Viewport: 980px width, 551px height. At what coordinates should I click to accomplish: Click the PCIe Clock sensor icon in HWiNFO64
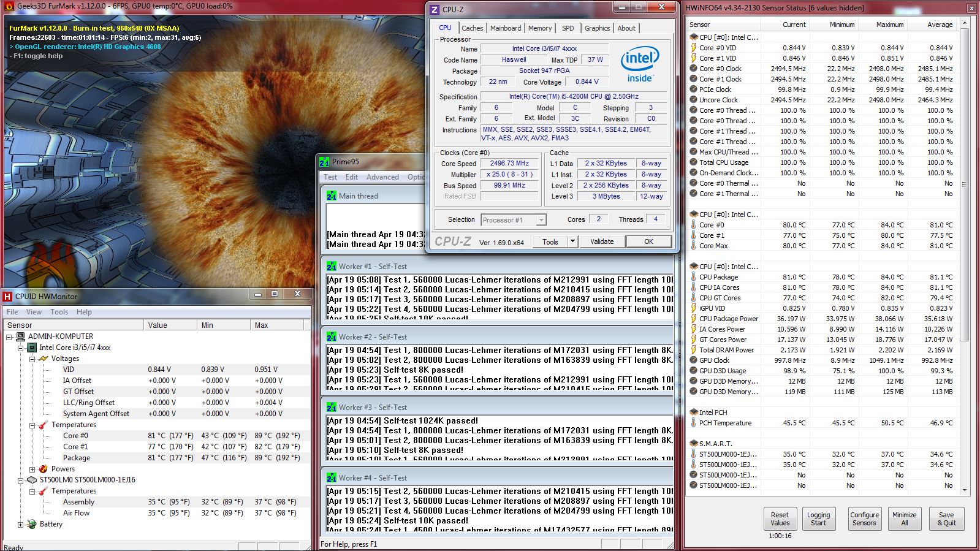pos(693,89)
